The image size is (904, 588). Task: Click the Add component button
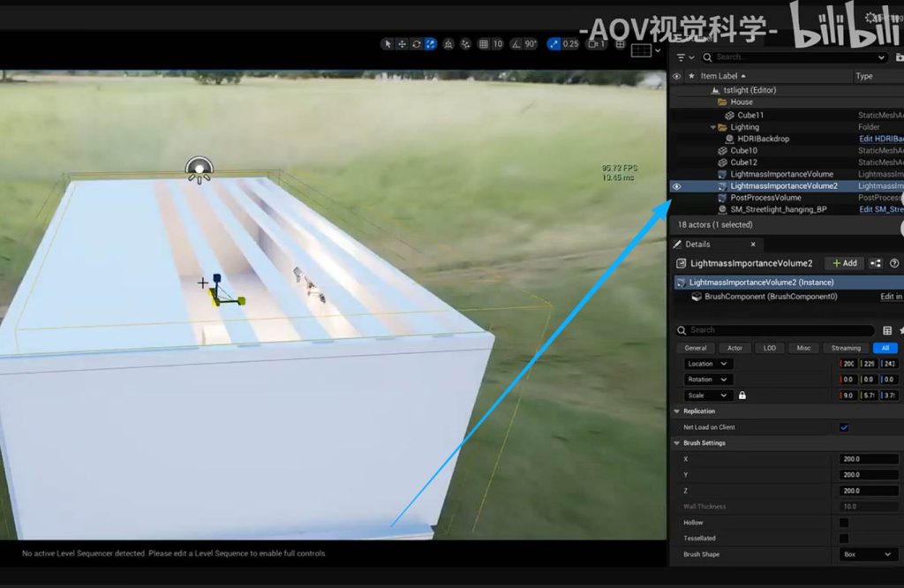[844, 263]
